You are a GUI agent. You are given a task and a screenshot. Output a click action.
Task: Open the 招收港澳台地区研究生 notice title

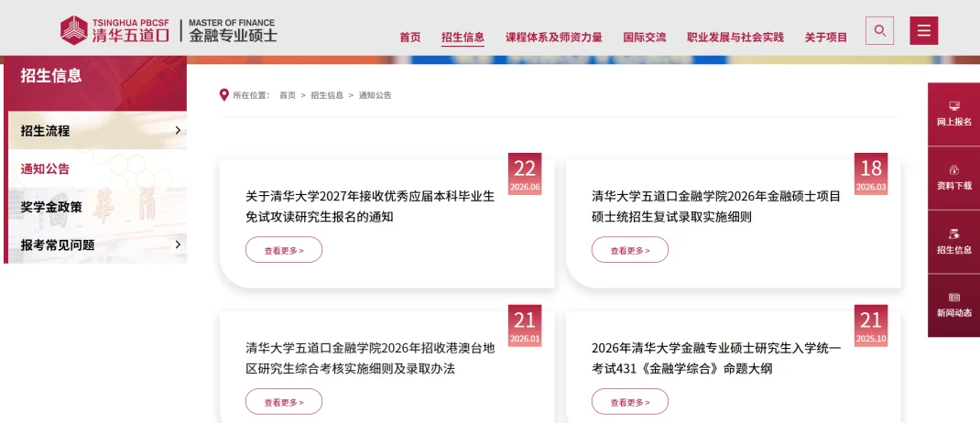[x=370, y=358]
